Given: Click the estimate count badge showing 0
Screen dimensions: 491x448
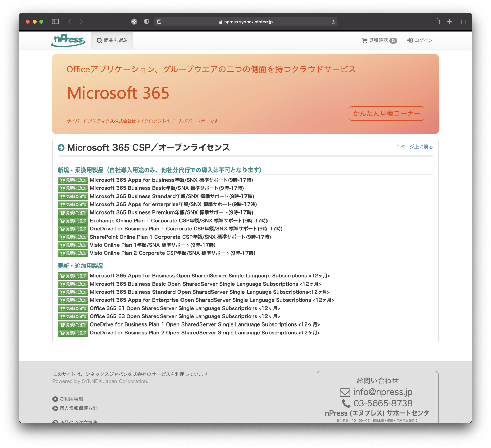Looking at the screenshot, I should coord(393,41).
